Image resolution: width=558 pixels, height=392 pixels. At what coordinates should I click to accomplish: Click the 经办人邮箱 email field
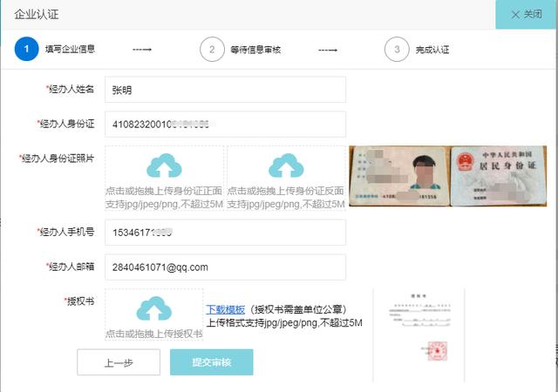click(224, 267)
